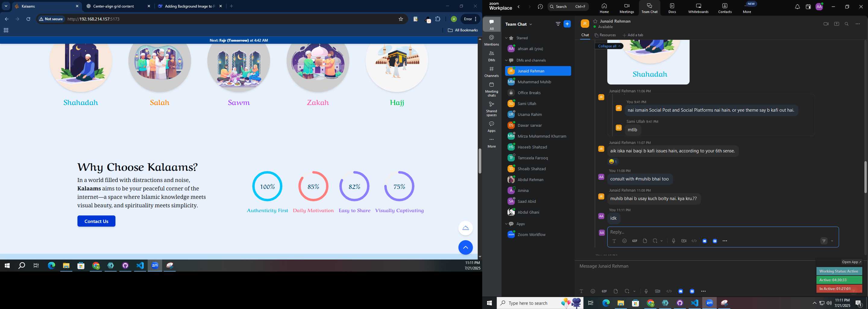Attach a file in reply box
The height and width of the screenshot is (309, 868).
click(x=645, y=241)
